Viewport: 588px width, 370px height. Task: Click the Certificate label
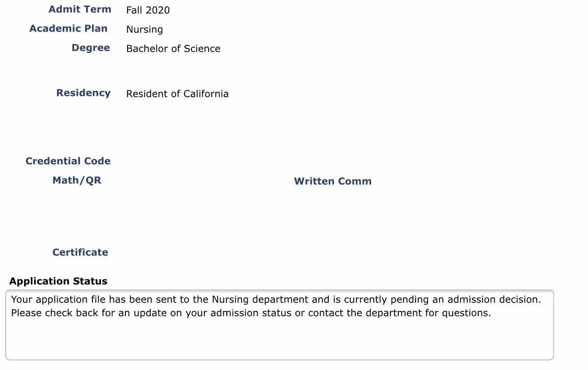click(80, 252)
